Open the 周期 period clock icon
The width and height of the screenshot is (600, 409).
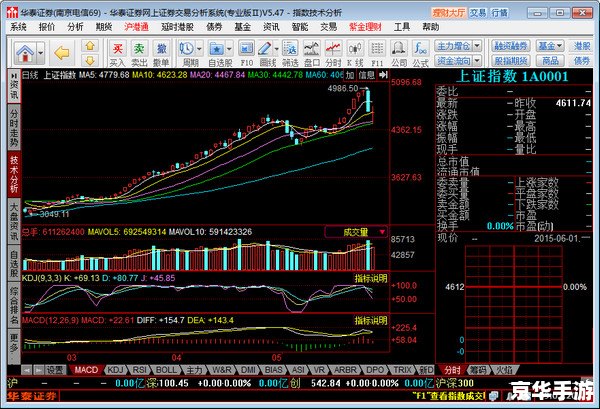[186, 49]
